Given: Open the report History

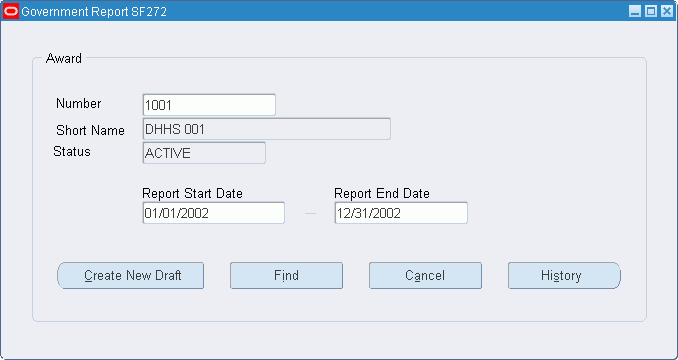Looking at the screenshot, I should coord(564,275).
